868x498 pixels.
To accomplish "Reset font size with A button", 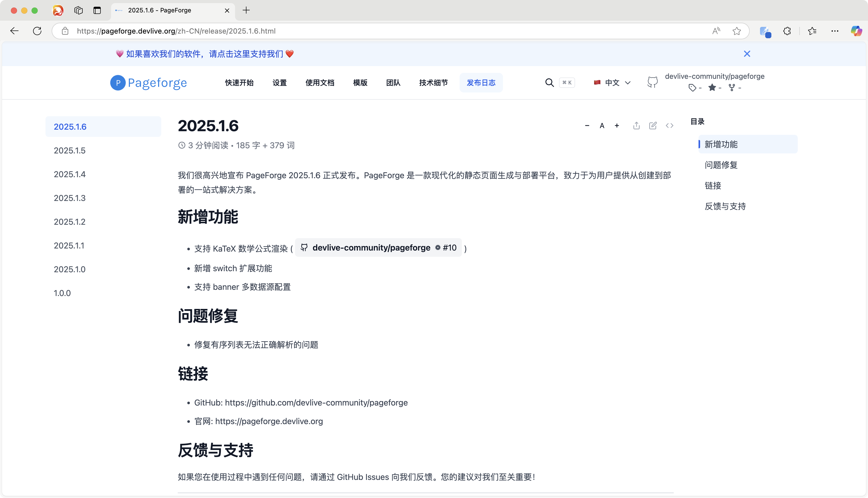I will pyautogui.click(x=602, y=126).
